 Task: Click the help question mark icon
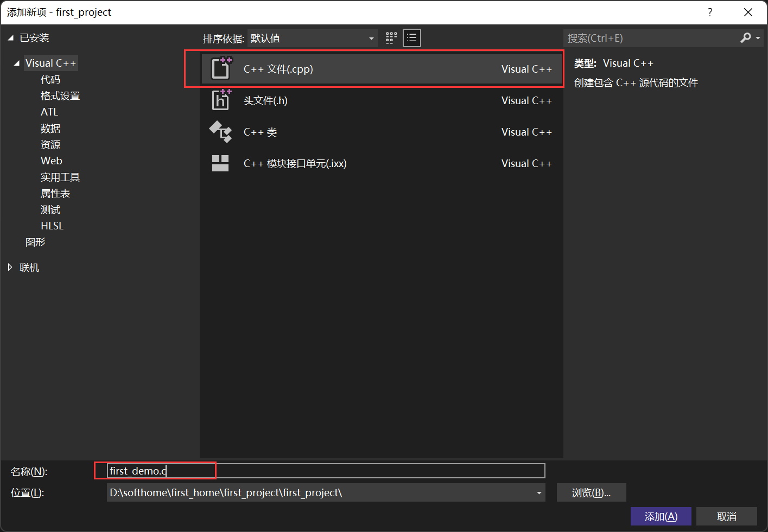[x=710, y=12]
